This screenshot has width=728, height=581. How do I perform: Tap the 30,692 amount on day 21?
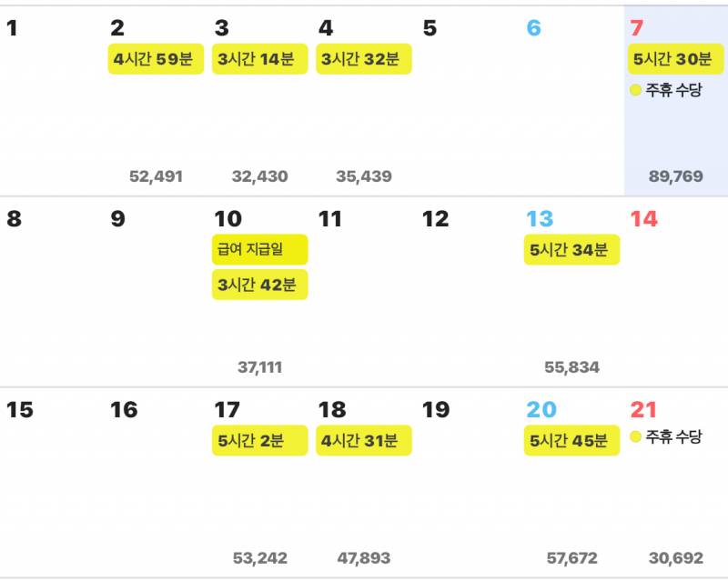(675, 557)
